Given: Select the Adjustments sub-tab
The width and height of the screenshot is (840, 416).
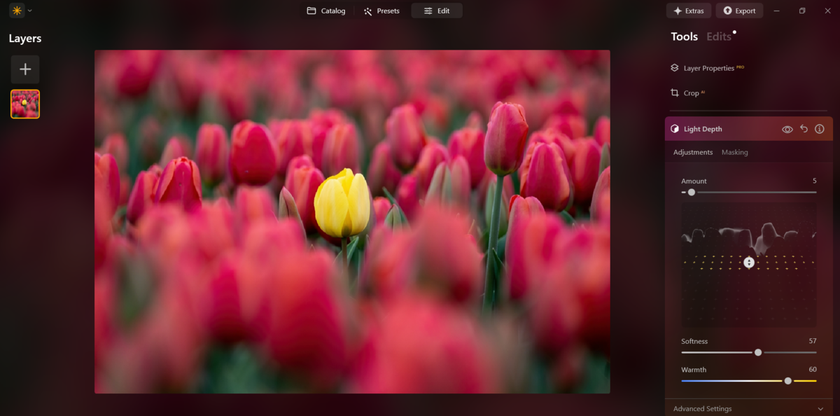Looking at the screenshot, I should 693,152.
